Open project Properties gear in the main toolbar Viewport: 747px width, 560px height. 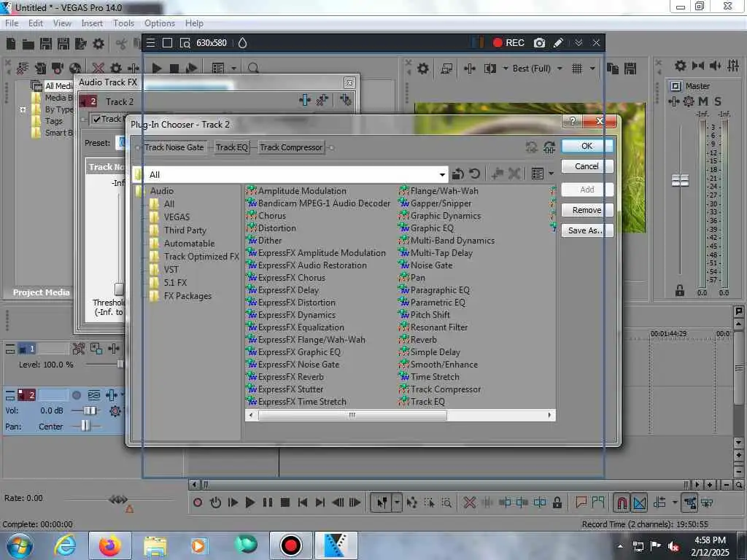click(x=98, y=44)
